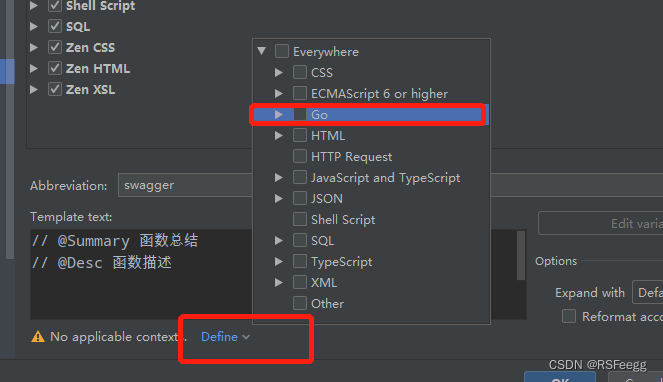Toggle Reformat according to style checkbox
This screenshot has width=663, height=382.
point(569,316)
